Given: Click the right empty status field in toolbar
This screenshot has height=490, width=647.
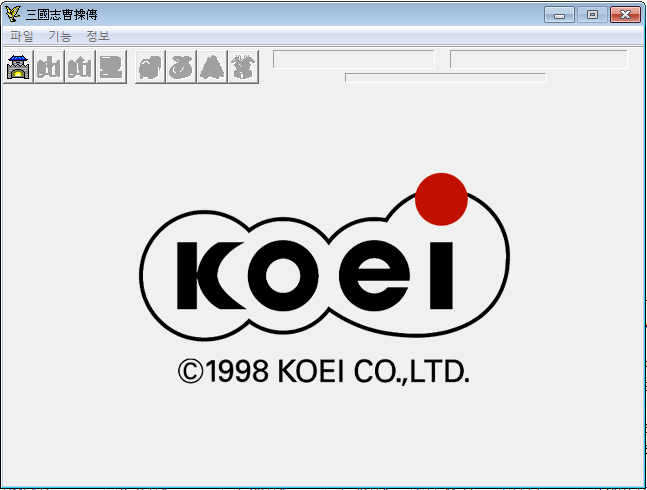Looking at the screenshot, I should click(538, 59).
